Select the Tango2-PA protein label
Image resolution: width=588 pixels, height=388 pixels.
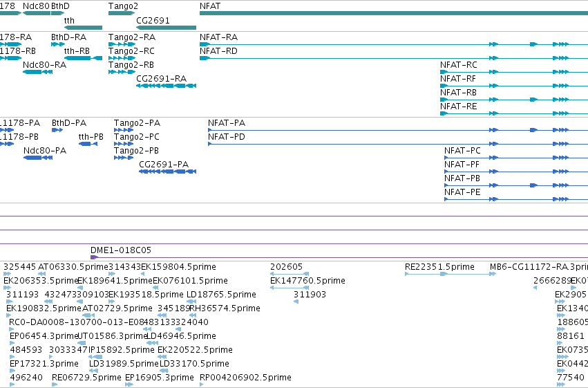[x=137, y=123]
